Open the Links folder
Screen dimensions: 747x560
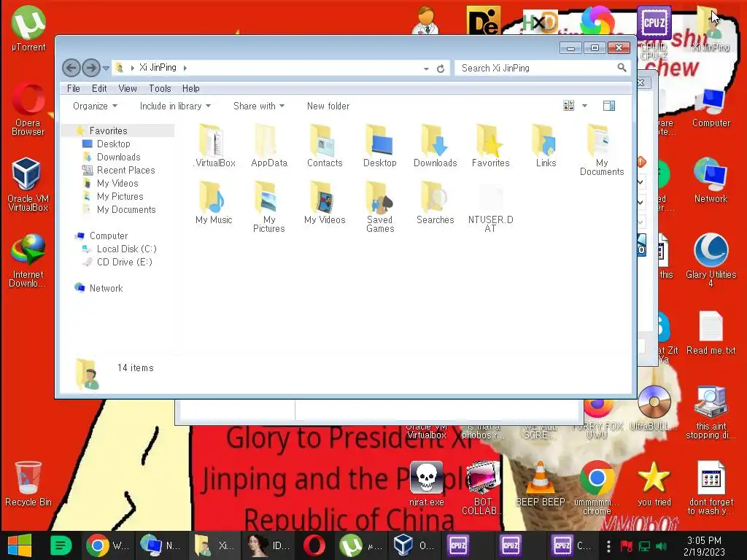546,145
